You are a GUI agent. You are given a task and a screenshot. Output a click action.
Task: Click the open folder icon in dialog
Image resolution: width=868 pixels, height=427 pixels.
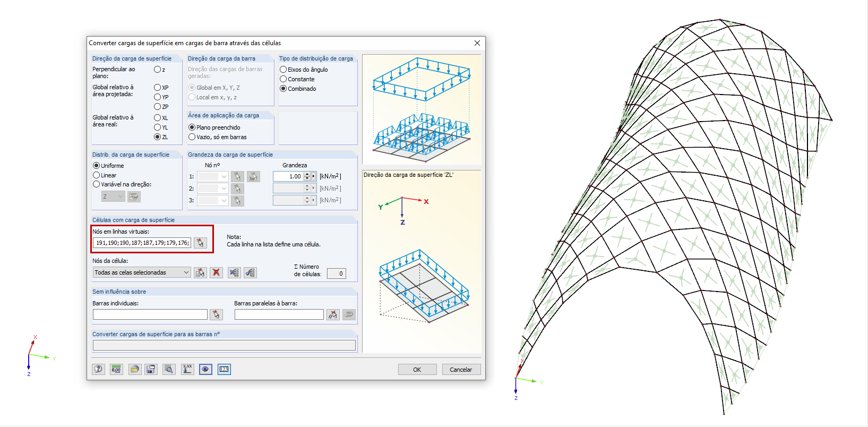[x=134, y=369]
